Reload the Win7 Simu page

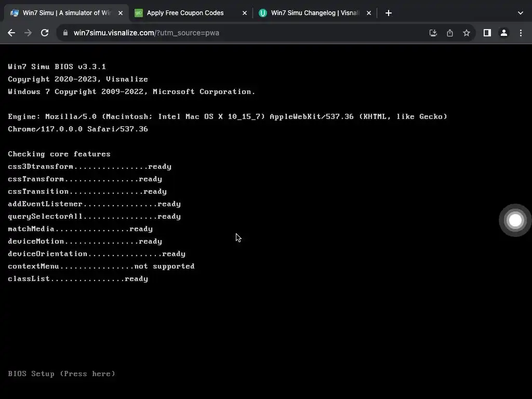pos(45,33)
